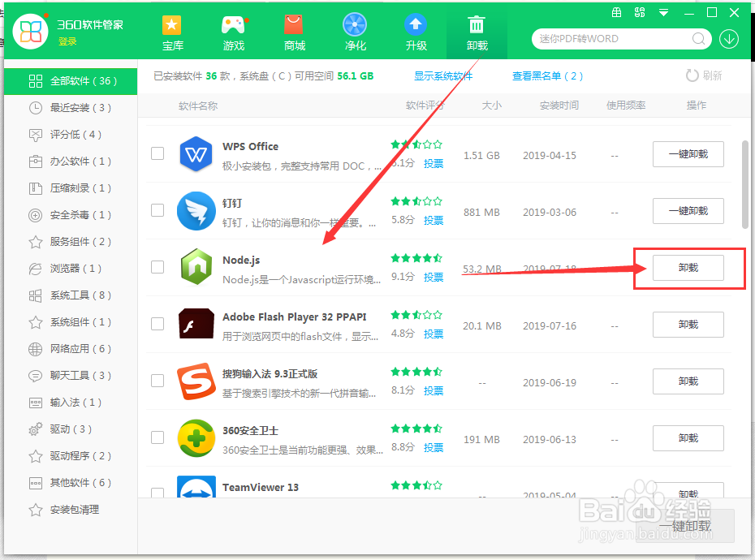Select 办公软件 (1) category

[x=71, y=162]
